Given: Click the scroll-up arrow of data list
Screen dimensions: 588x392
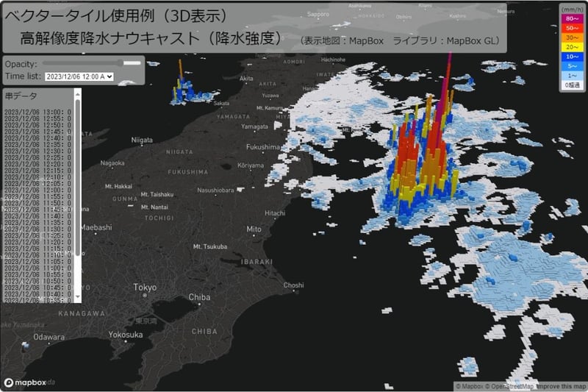Looking at the screenshot, I should [77, 93].
